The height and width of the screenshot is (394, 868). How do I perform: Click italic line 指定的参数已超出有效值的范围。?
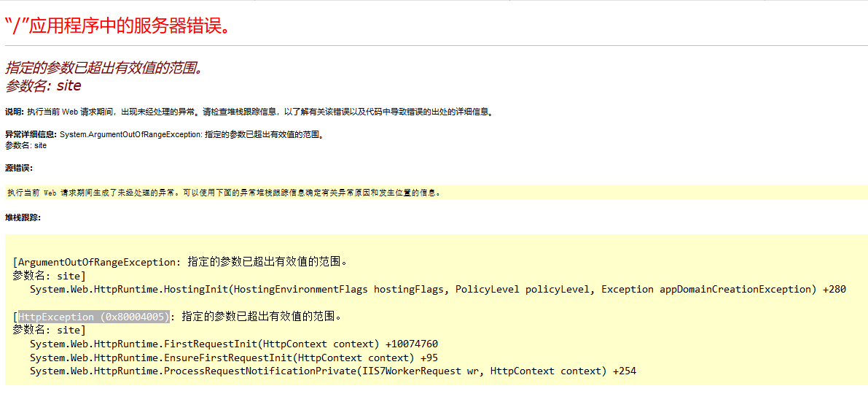[x=106, y=69]
